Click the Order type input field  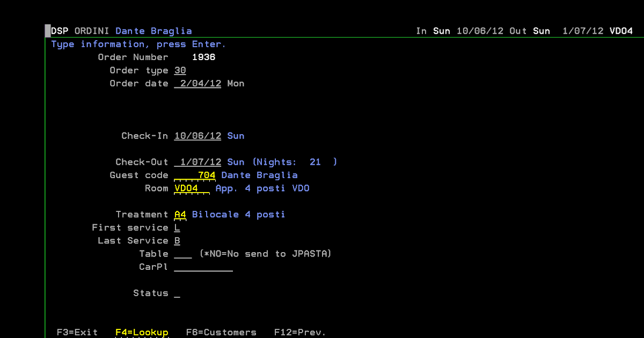click(180, 70)
